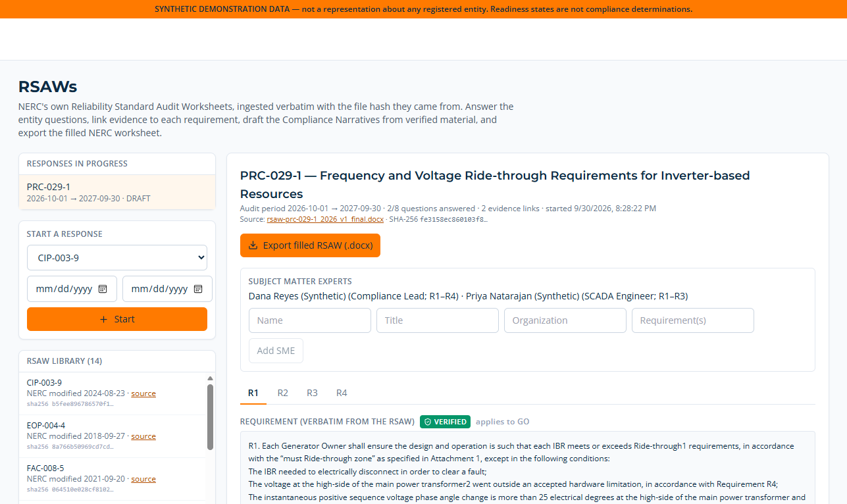
Task: Click the synthetic demonstration data banner
Action: point(423,9)
